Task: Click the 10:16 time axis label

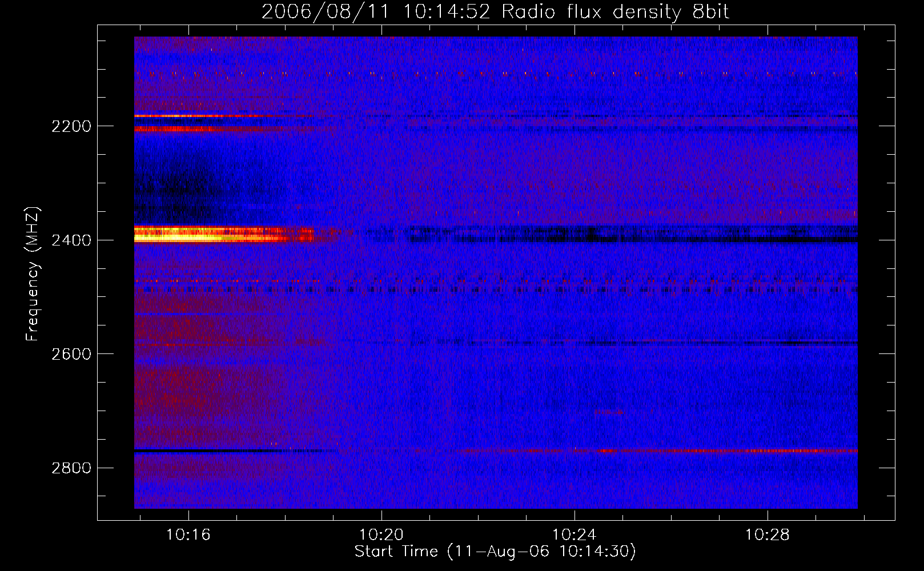Action: 188,534
